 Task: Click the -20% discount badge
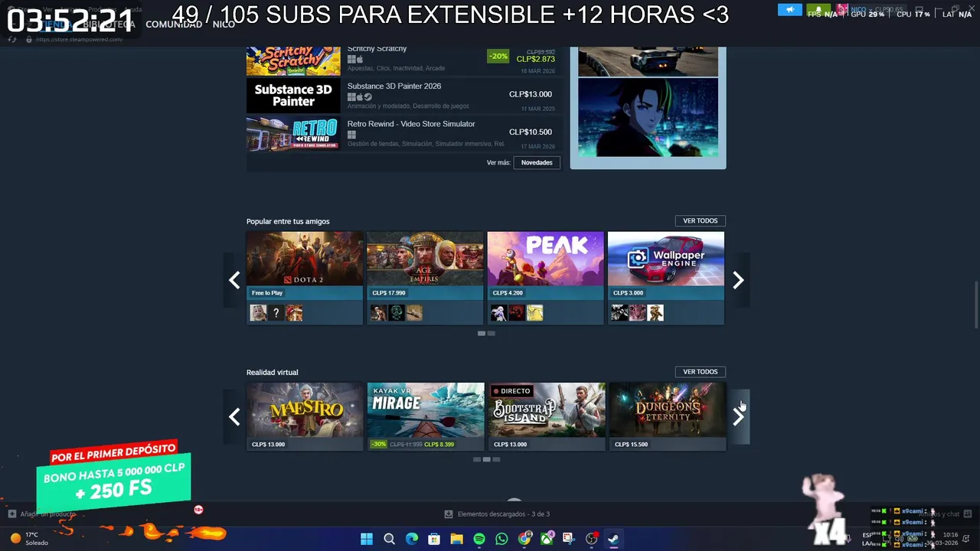pos(498,56)
